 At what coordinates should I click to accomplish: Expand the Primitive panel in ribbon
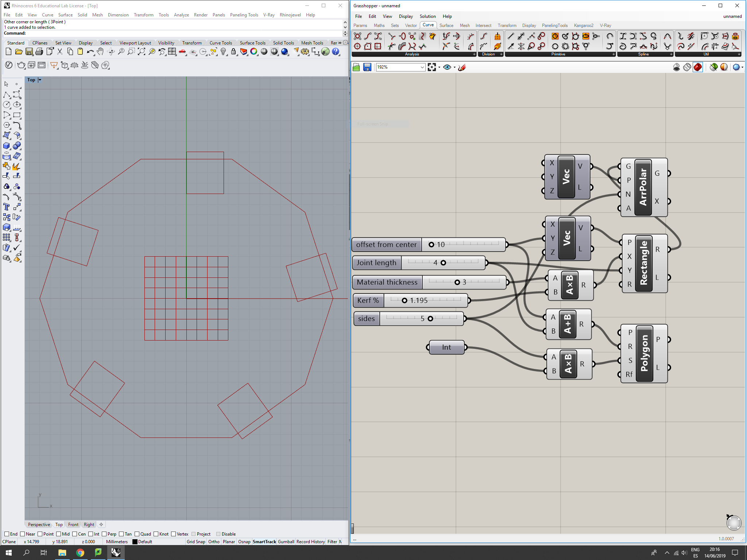click(614, 54)
